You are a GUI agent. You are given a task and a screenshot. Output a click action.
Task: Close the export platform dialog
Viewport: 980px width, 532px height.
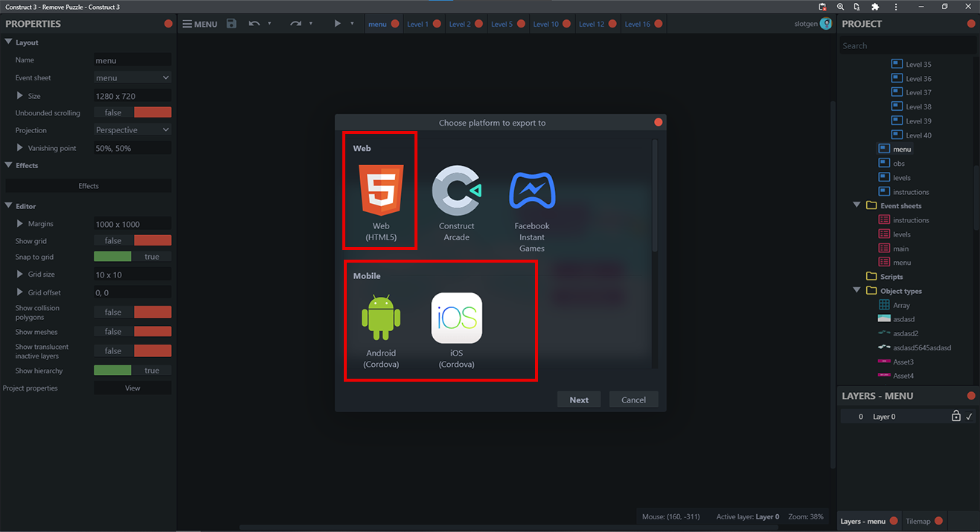[658, 122]
